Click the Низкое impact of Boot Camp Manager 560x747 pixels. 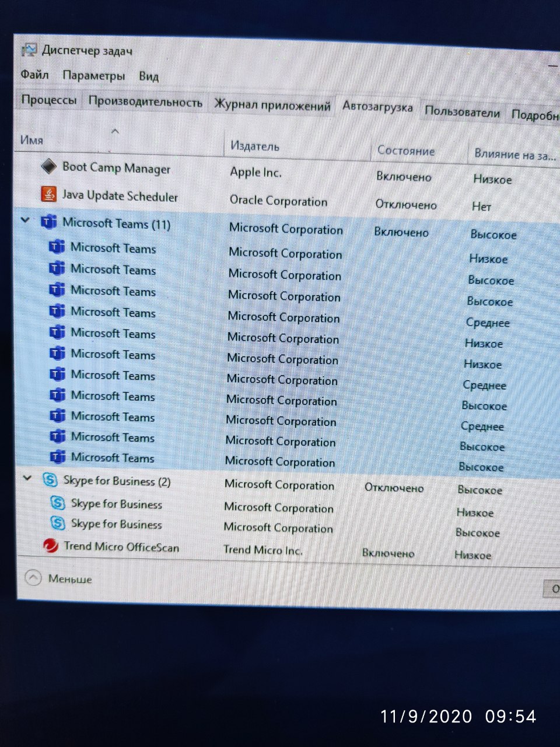pos(492,179)
